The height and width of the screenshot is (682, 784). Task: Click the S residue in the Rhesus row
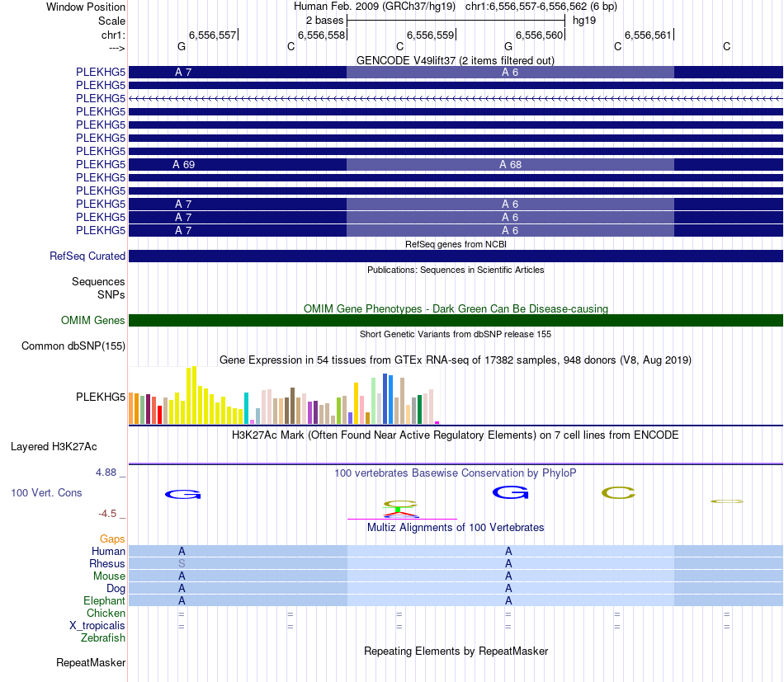coord(182,563)
